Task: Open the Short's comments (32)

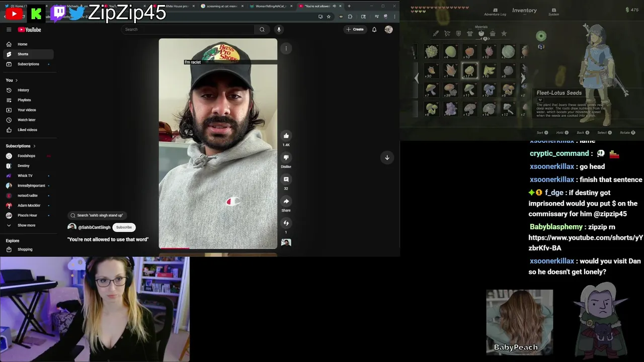Action: [286, 179]
